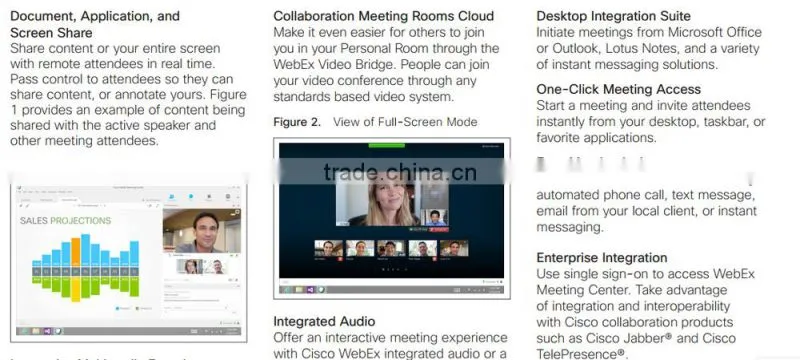Click the round blue icon beside Participants
The height and width of the screenshot is (360, 800).
point(191,196)
